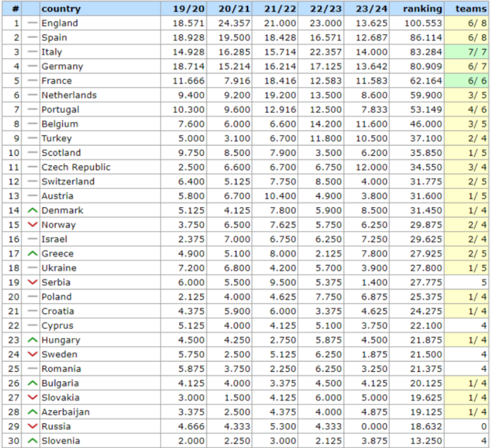
Task: Open the Germany country link
Action: click(62, 66)
